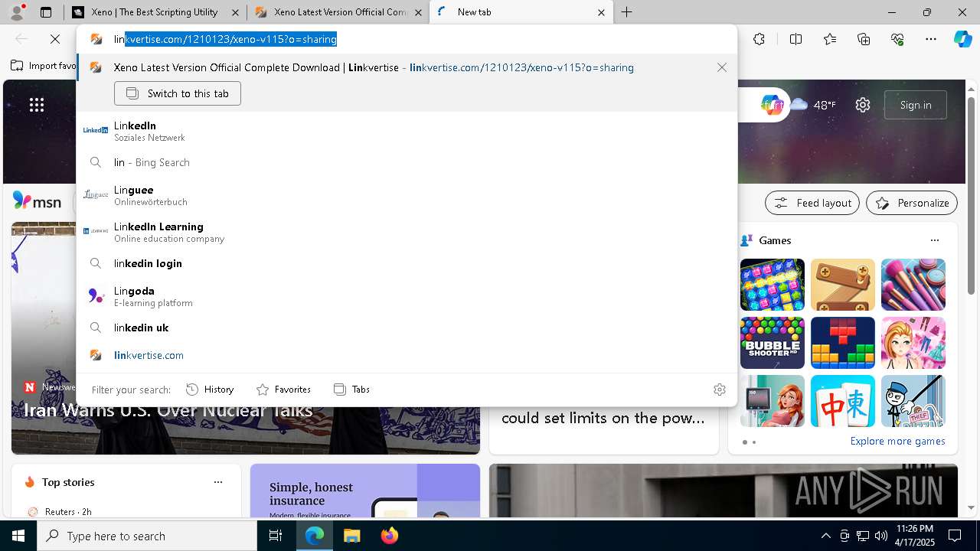Open the volume control in tray
Image resolution: width=980 pixels, height=551 pixels.
(881, 536)
